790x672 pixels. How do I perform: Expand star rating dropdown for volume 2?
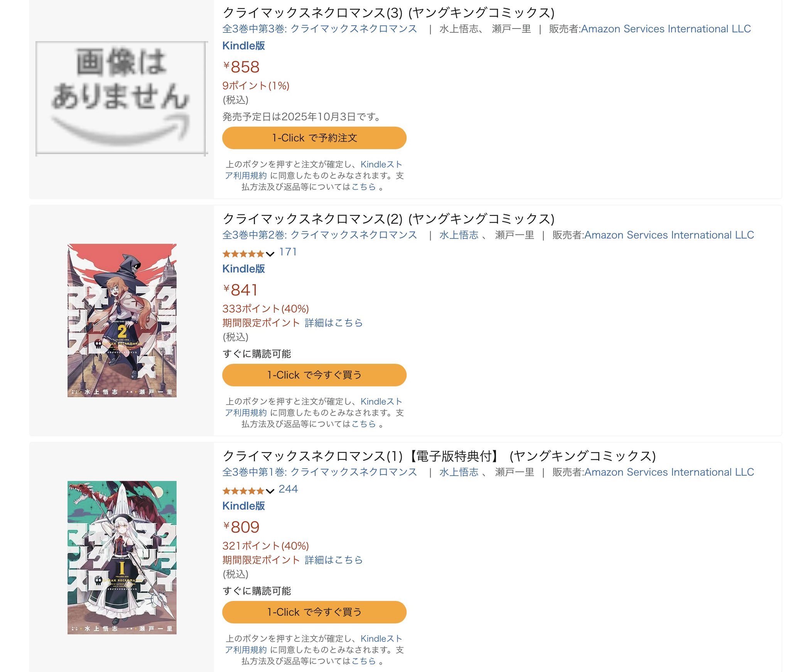pos(270,254)
